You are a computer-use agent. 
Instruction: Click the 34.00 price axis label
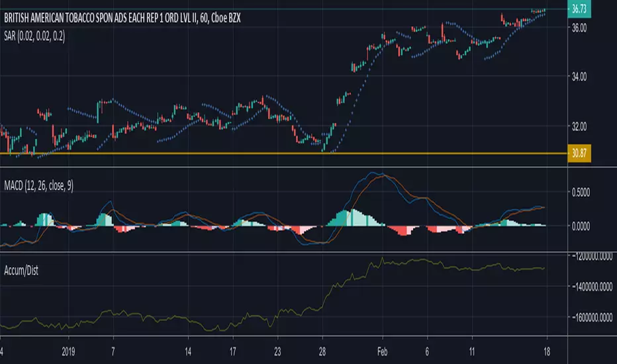pyautogui.click(x=579, y=76)
